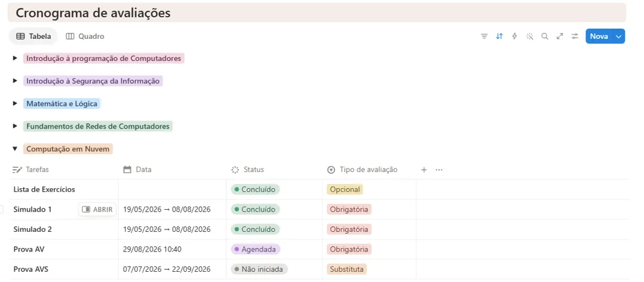The height and width of the screenshot is (282, 644).
Task: Open Concluído status of Lista de Exercícios
Action: 255,189
